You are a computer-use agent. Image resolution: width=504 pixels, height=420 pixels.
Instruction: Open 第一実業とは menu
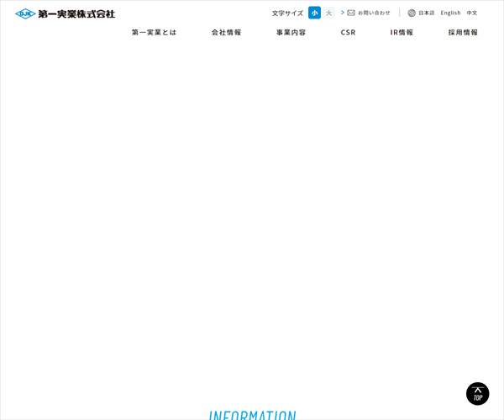[154, 33]
